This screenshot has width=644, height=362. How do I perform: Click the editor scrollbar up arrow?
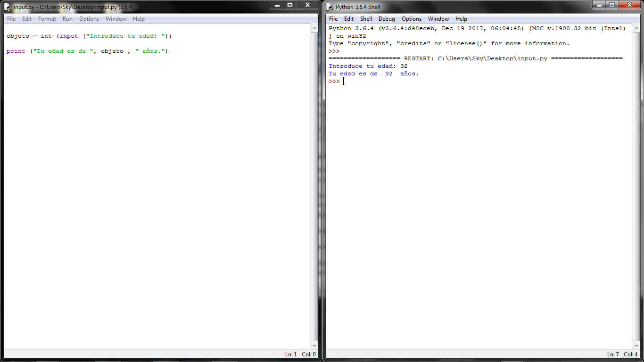click(x=314, y=28)
